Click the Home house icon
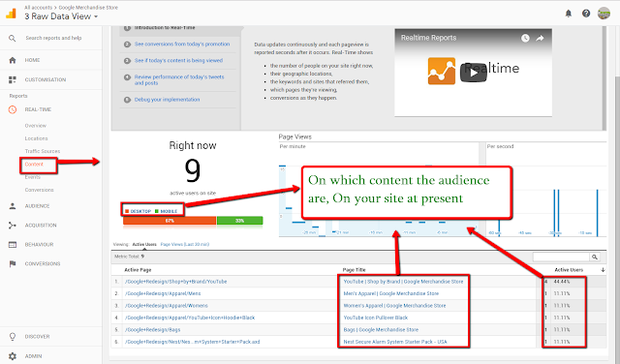 (13, 60)
